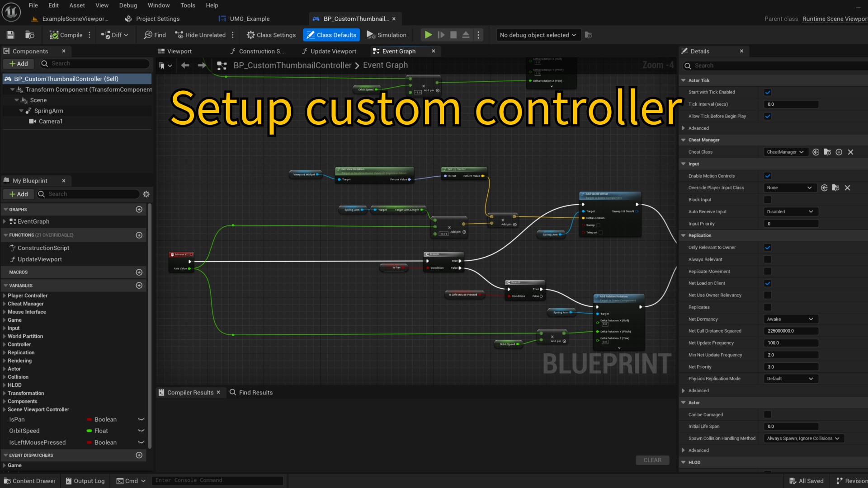Select the OrbitSpeed variable
The height and width of the screenshot is (488, 868).
(24, 431)
